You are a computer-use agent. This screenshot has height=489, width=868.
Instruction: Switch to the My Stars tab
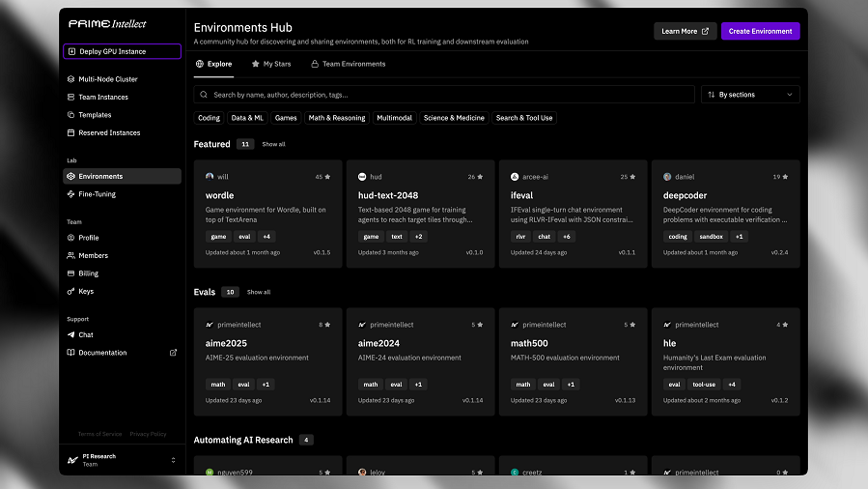[271, 64]
